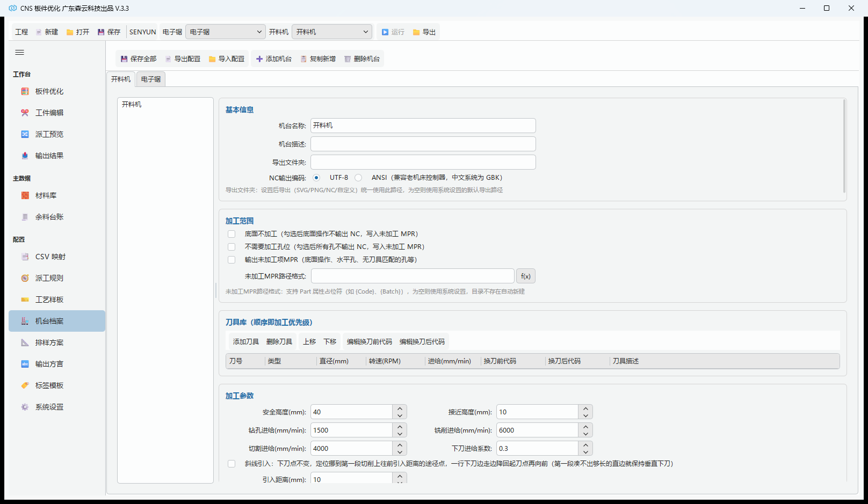Check the 不需要加工孔位 checkbox

tap(232, 247)
